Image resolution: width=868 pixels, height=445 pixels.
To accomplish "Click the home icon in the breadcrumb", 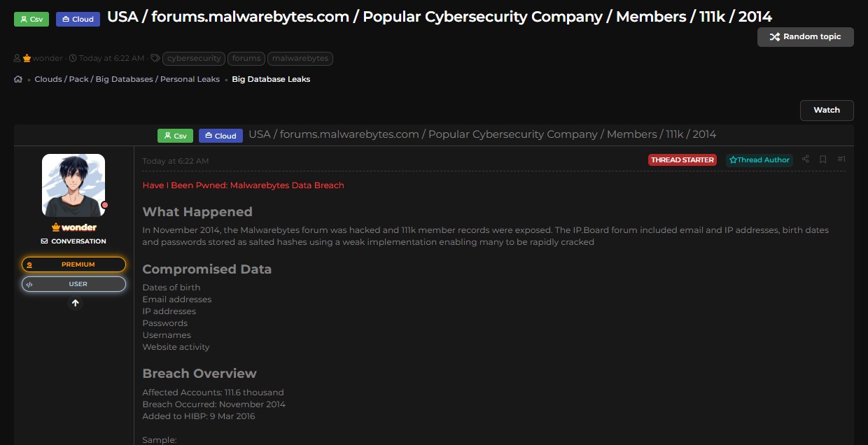I will click(x=18, y=79).
